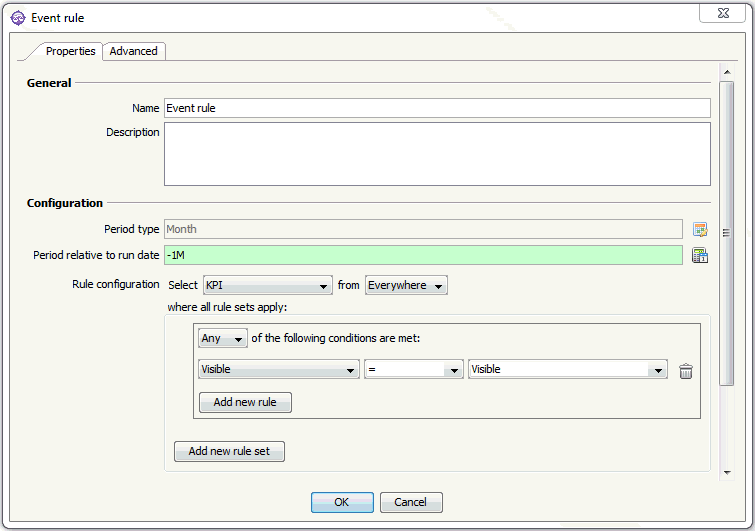Click in the Name input field
The image size is (755, 531).
[x=437, y=108]
